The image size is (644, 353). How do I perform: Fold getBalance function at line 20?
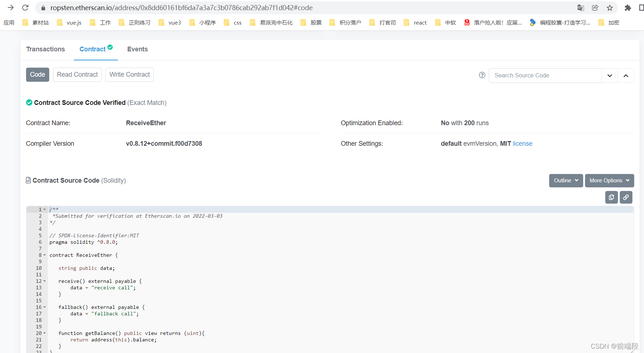click(45, 333)
